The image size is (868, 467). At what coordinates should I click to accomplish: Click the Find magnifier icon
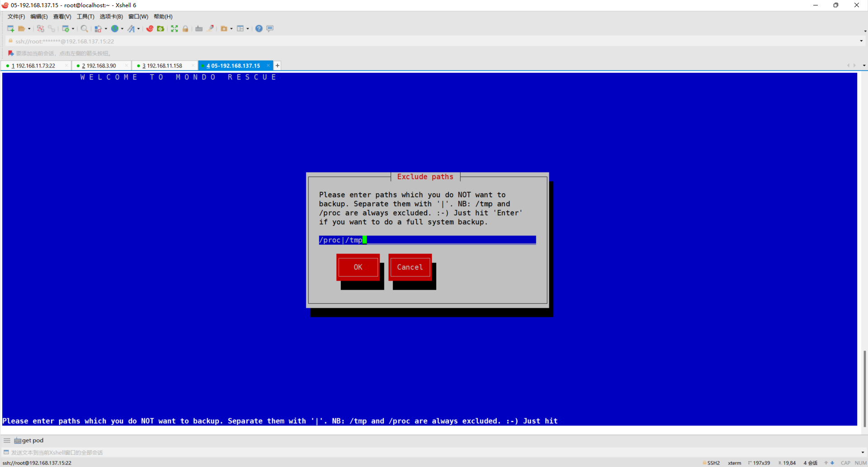[x=84, y=29]
